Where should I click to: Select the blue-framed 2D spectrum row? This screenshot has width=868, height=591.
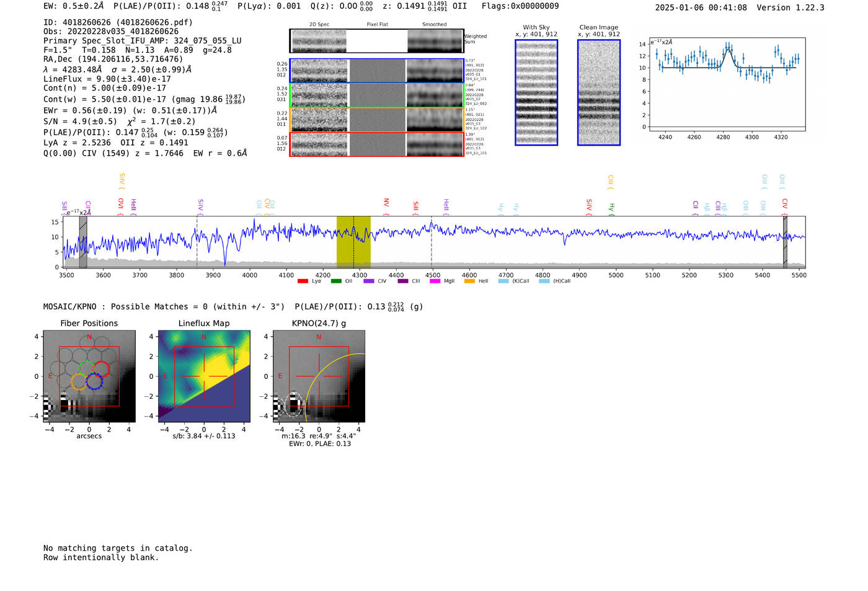point(376,71)
